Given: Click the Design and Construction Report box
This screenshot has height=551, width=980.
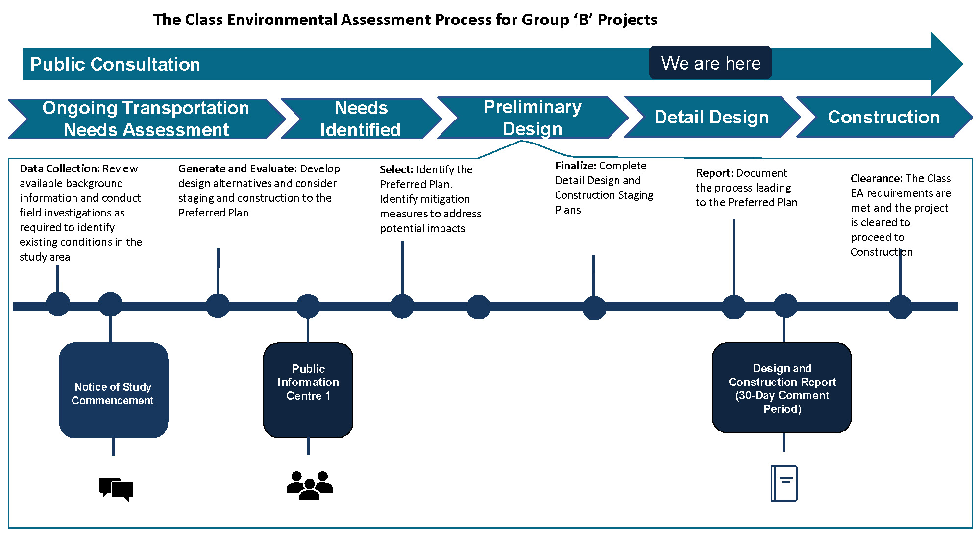Looking at the screenshot, I should pyautogui.click(x=782, y=388).
